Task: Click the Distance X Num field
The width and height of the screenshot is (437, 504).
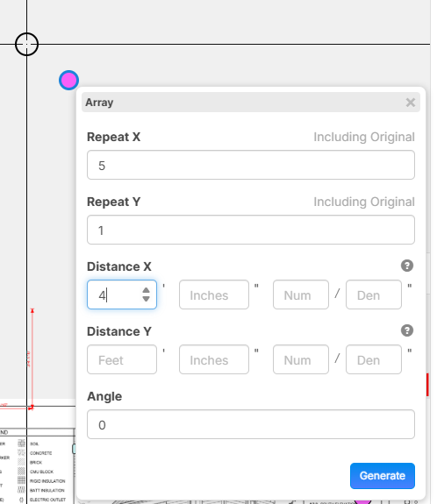Action: pyautogui.click(x=301, y=295)
